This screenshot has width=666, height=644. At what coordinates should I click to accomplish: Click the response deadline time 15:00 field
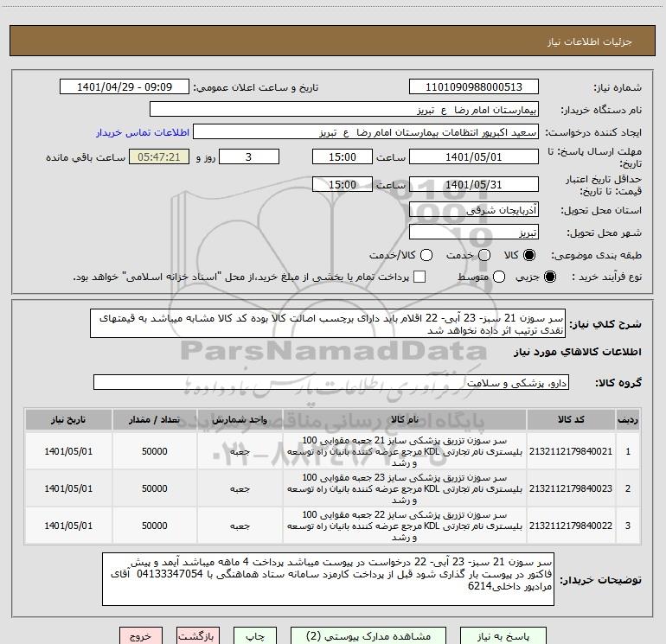pos(343,156)
